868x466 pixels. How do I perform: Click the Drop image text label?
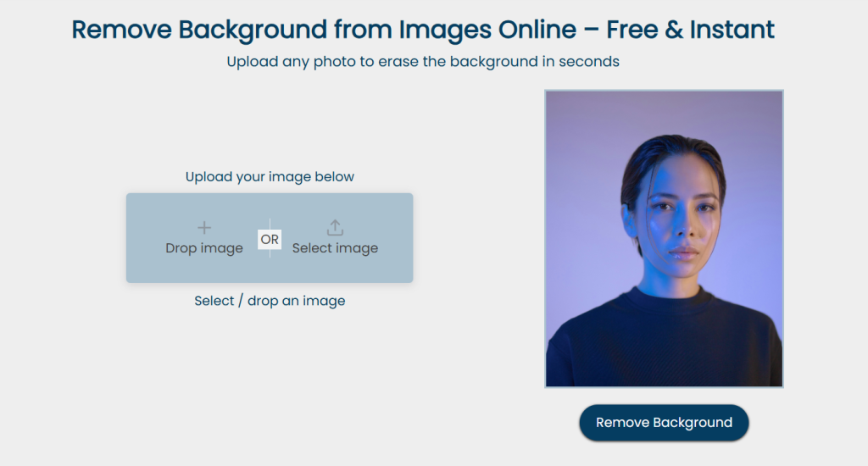point(204,248)
